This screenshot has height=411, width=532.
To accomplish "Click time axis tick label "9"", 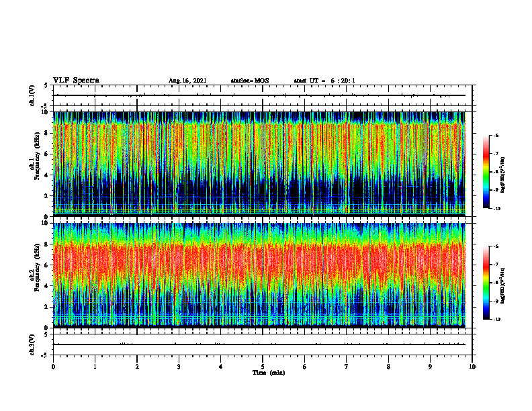I will [430, 367].
